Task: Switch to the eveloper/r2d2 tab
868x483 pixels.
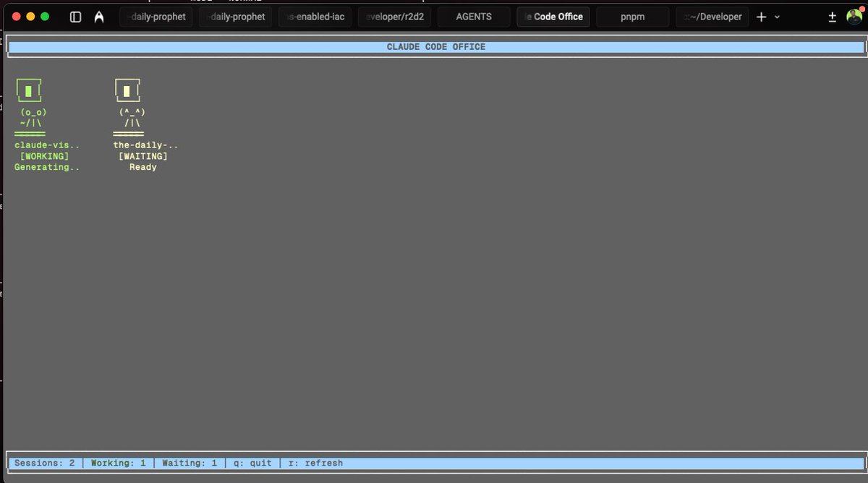Action: pos(394,17)
